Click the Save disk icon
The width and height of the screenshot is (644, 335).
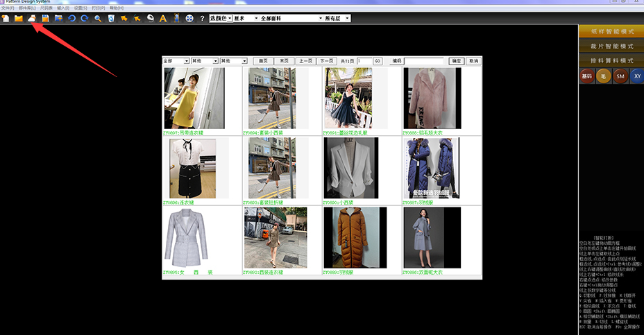45,17
